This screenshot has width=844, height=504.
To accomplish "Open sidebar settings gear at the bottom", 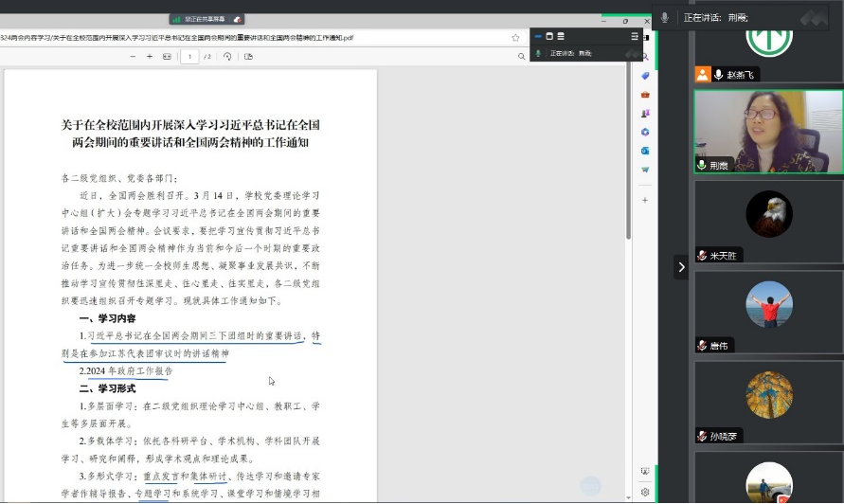I will [x=645, y=492].
